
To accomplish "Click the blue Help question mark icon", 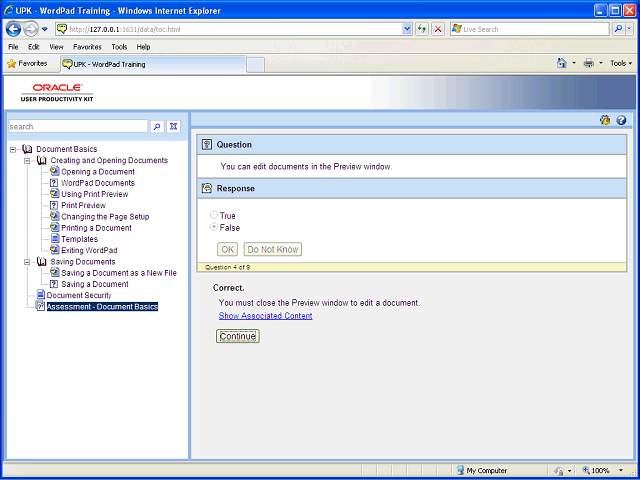I will (621, 120).
